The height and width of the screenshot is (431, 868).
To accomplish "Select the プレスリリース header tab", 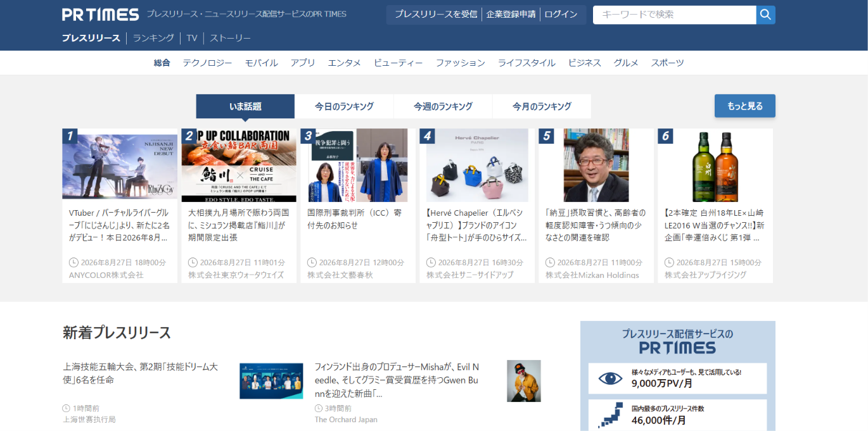I will 91,38.
